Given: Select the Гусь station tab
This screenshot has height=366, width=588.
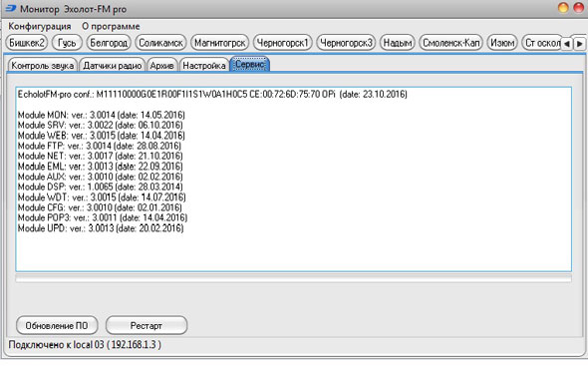Looking at the screenshot, I should pyautogui.click(x=67, y=43).
